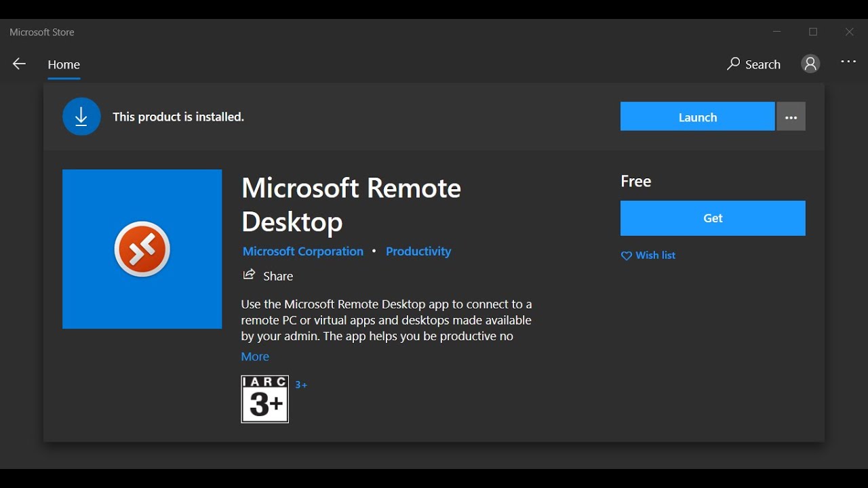
Task: Click the blue download arrow icon
Action: tap(81, 117)
